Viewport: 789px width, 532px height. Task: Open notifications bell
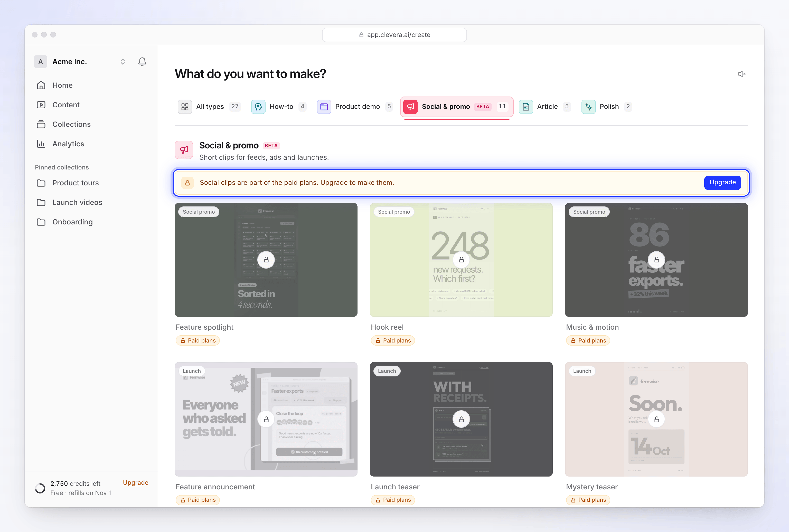pyautogui.click(x=142, y=61)
